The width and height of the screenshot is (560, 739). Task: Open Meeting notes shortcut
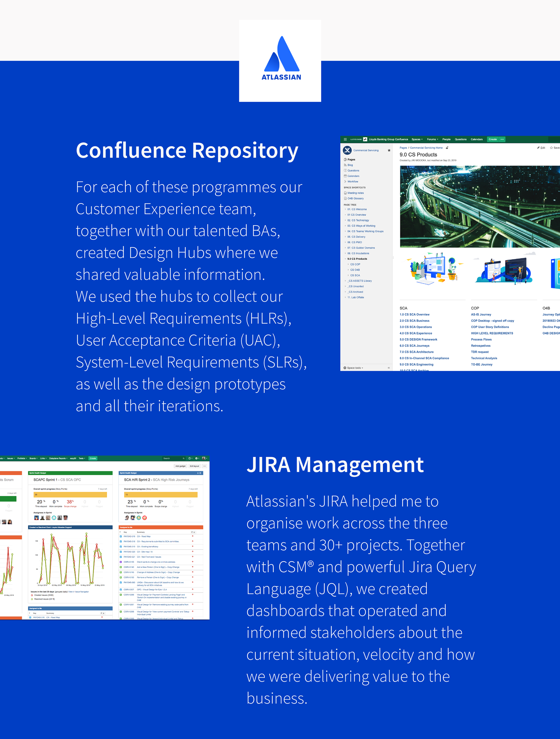[354, 193]
